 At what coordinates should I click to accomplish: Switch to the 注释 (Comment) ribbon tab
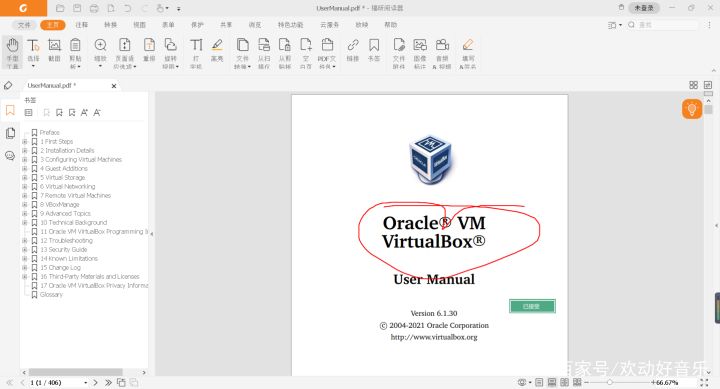[81, 25]
